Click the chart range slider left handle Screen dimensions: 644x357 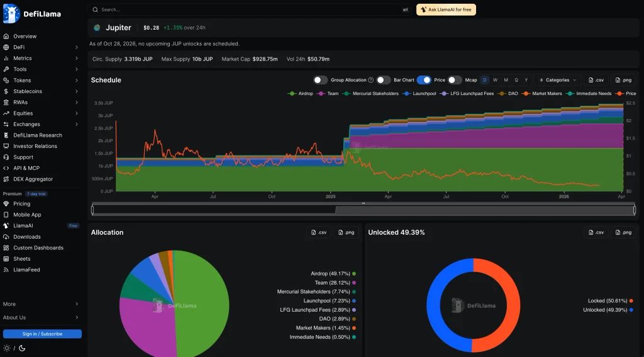coord(92,210)
